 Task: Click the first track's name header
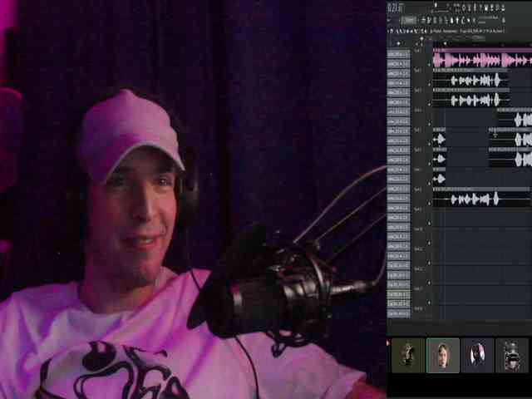click(419, 52)
